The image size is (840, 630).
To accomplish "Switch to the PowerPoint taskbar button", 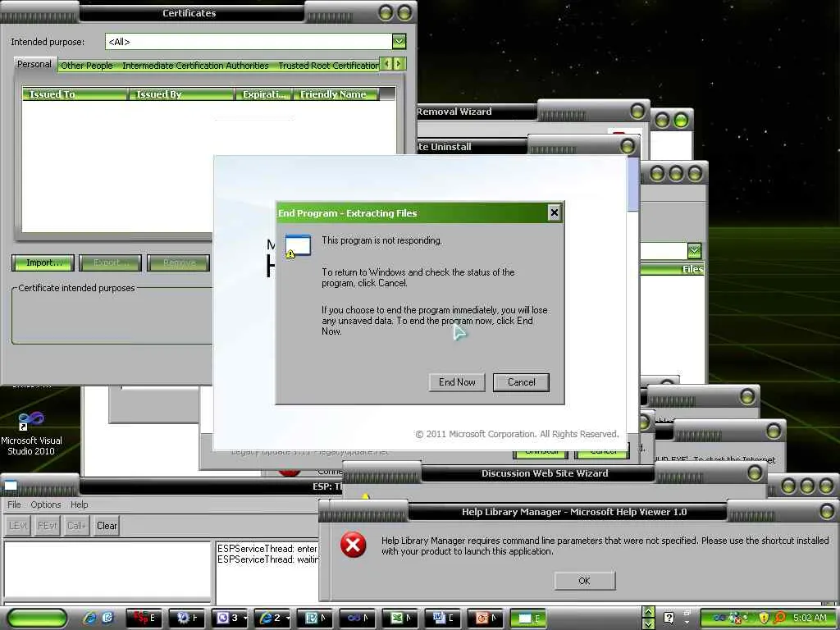I will [486, 618].
